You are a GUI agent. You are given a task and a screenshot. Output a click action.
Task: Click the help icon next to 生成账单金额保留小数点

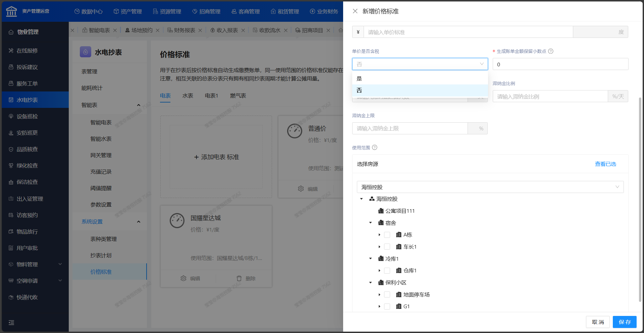550,51
